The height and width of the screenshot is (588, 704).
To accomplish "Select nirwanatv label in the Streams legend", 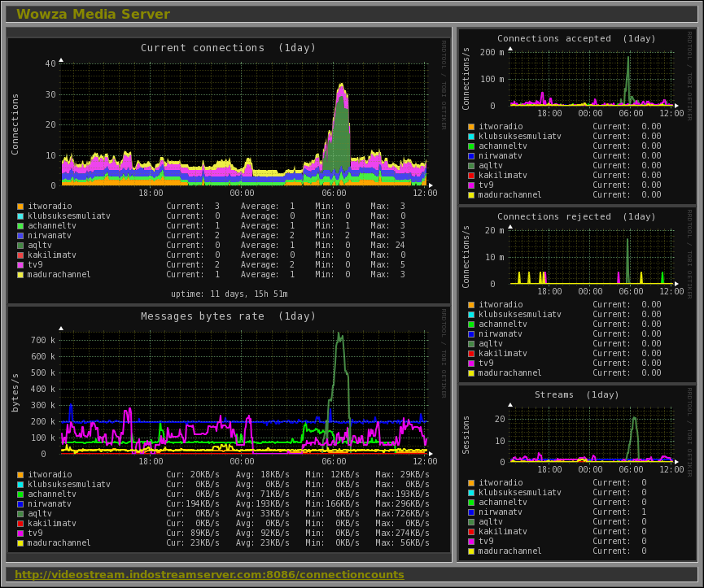I will tap(501, 512).
